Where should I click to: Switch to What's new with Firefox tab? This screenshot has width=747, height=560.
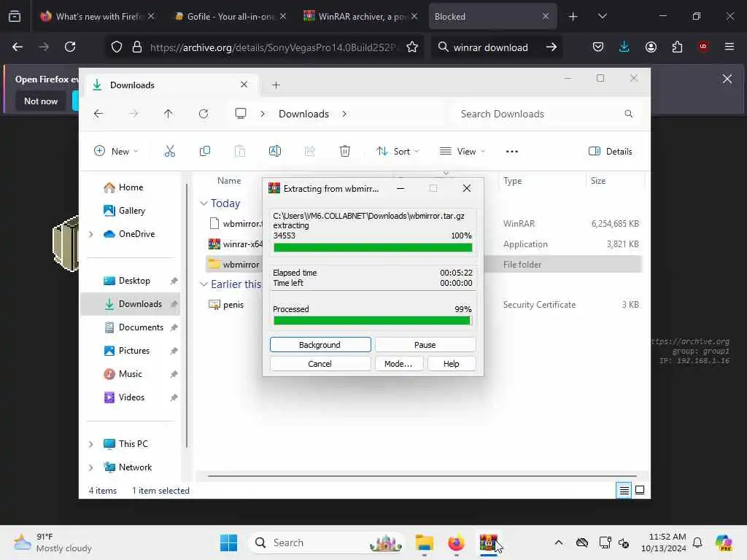(x=98, y=16)
